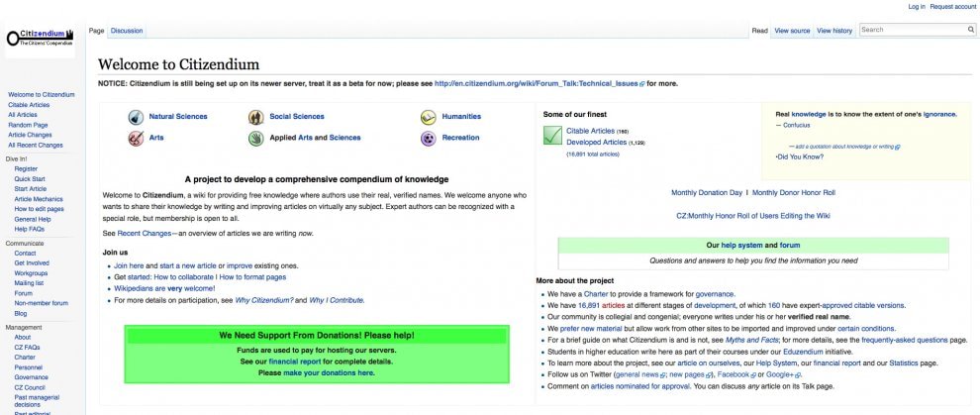Click 16,891 total articles link
The height and width of the screenshot is (415, 980).
click(x=593, y=154)
